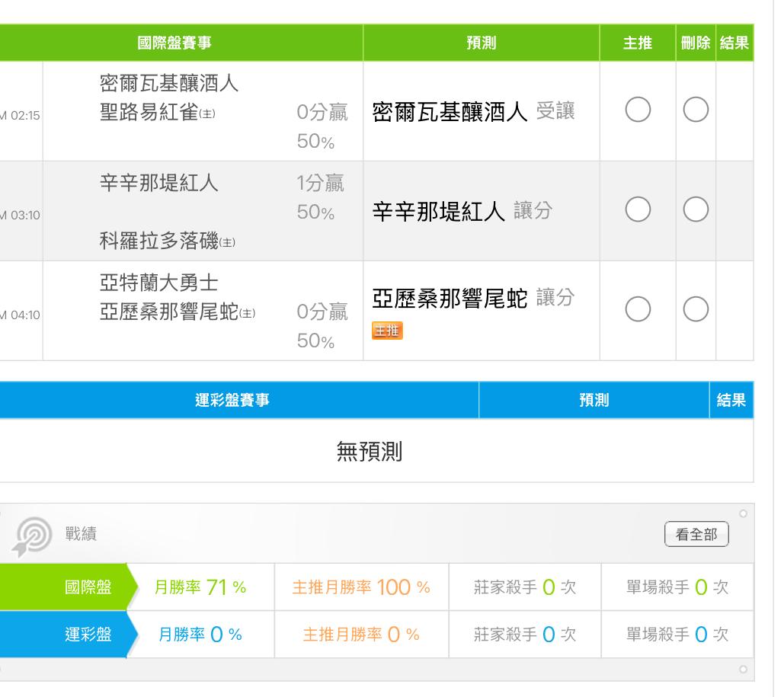The width and height of the screenshot is (784, 697).
Task: Select 主推 radio for 密爾瓦基釀酒人 prediction
Action: point(638,110)
